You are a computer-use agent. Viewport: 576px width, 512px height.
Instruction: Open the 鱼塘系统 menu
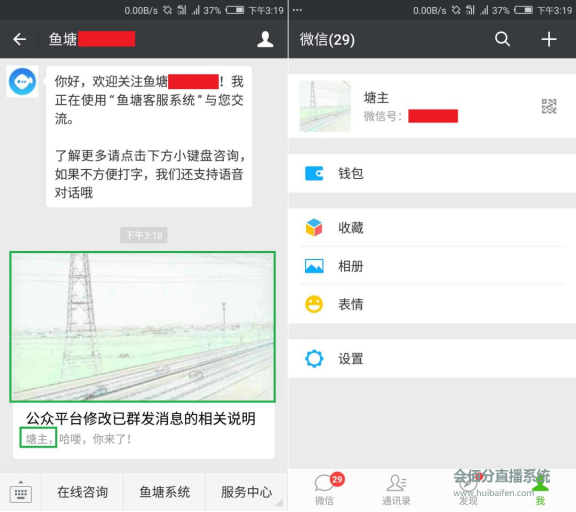coord(165,492)
